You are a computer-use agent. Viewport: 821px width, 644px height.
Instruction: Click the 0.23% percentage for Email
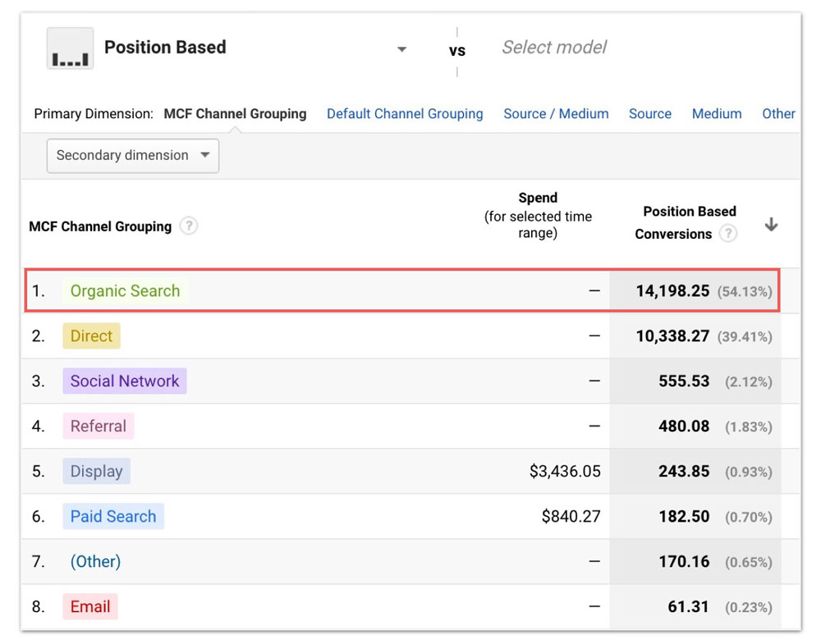[x=749, y=607]
